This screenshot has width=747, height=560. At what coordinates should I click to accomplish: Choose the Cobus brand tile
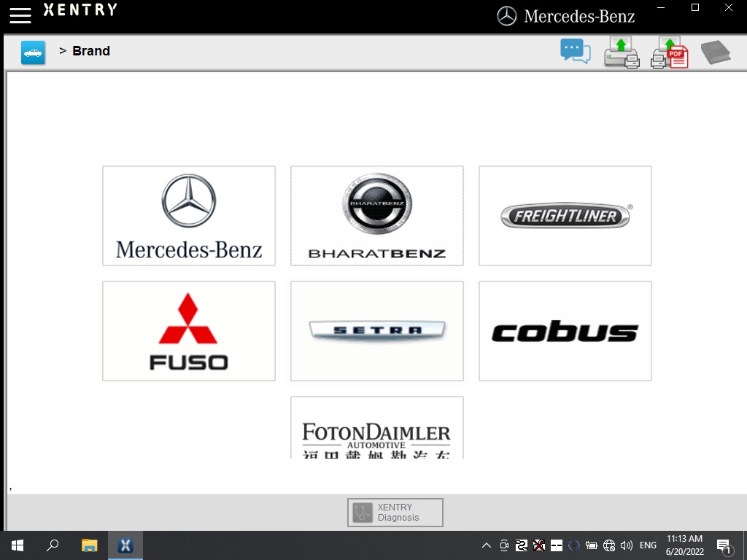(565, 331)
